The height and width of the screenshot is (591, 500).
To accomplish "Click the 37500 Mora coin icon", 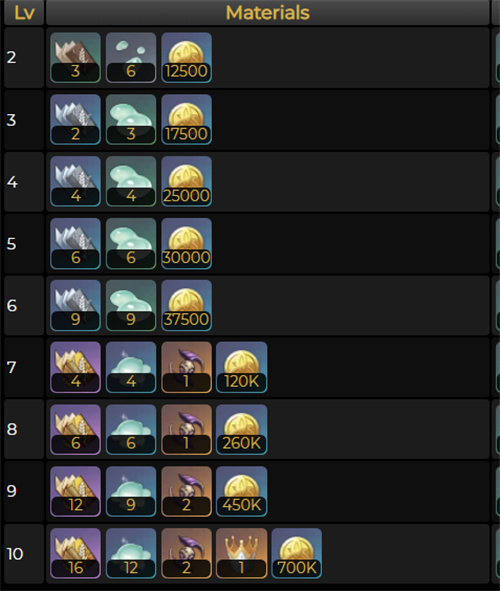I will 186,305.
